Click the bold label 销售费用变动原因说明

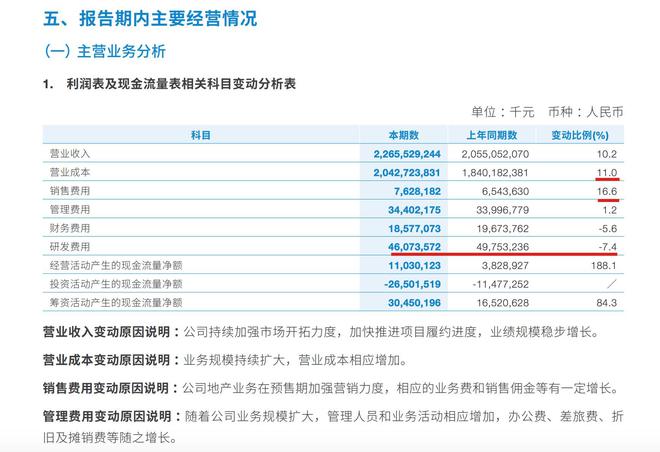point(106,388)
